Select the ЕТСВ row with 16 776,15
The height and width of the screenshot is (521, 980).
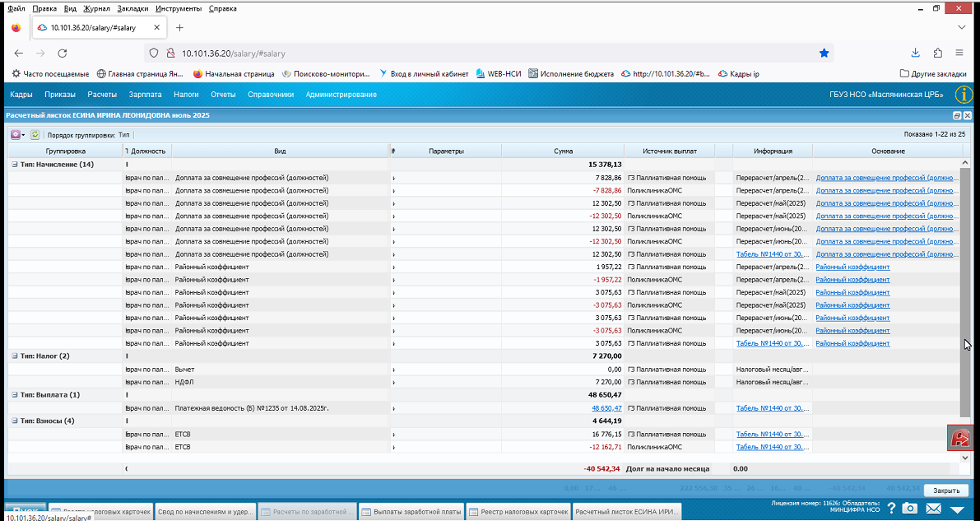(485, 434)
